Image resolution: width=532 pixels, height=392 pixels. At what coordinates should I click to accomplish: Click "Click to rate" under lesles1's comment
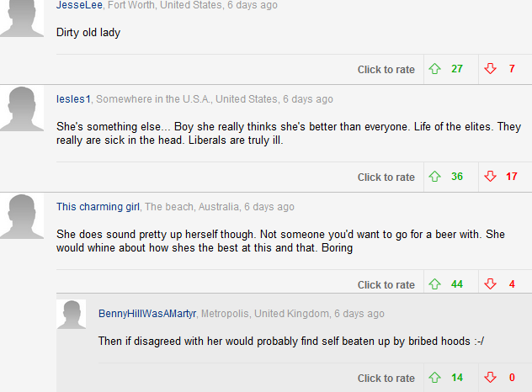[386, 177]
